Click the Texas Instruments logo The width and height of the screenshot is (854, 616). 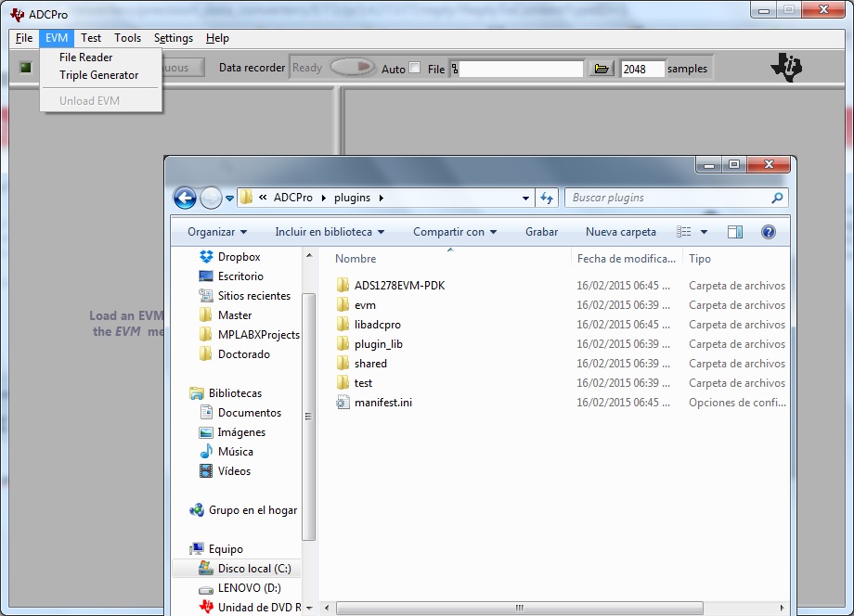coord(786,68)
